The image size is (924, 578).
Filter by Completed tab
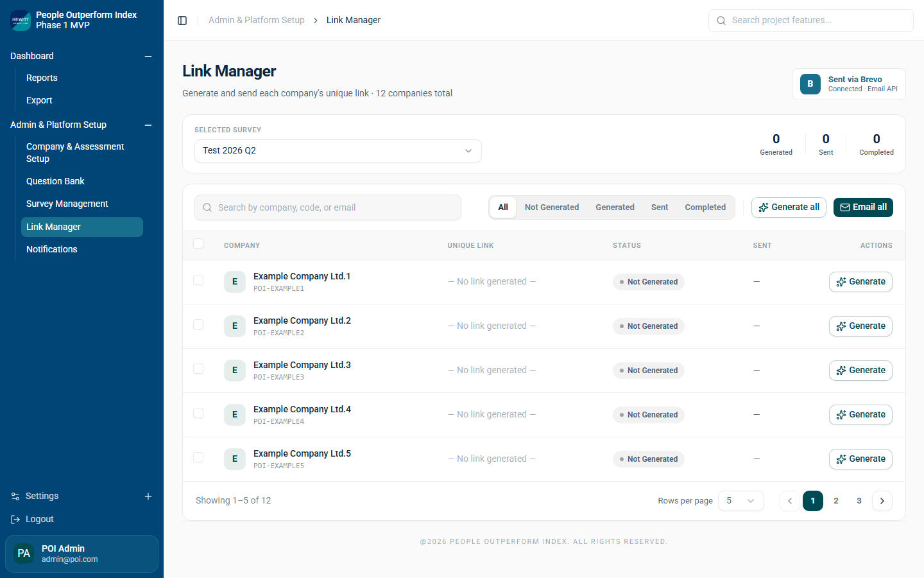[x=705, y=207]
